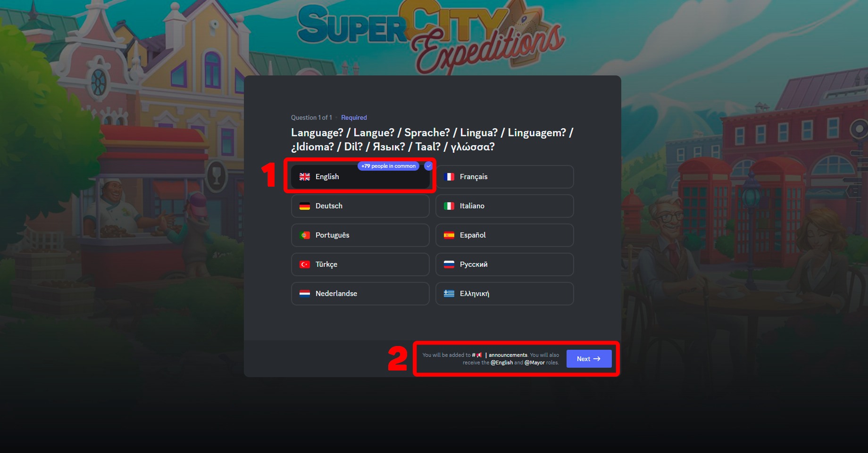Click the Portuguese flag icon
Screen dimensions: 868x453
coord(305,235)
